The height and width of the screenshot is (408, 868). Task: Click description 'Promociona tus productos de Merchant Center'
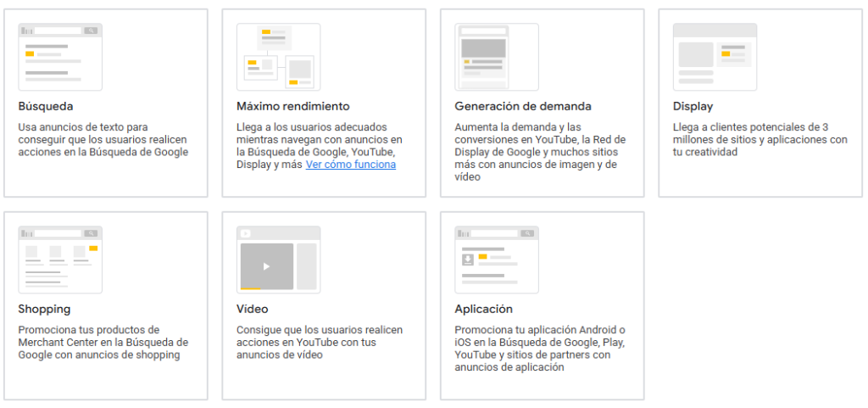[103, 342]
